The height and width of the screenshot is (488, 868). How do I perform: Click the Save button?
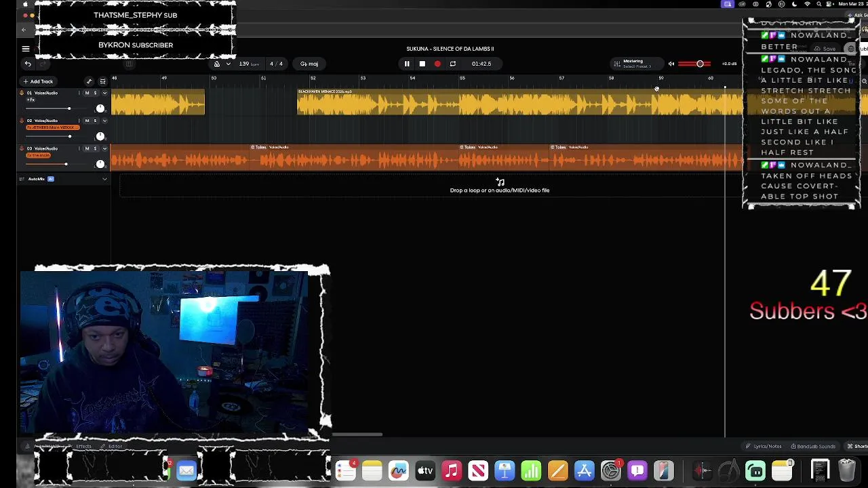click(x=825, y=49)
